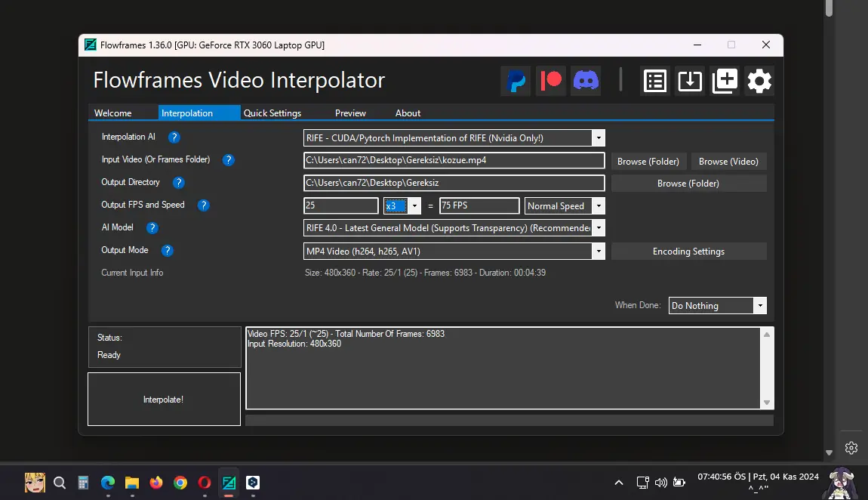
Task: Click the output directory path field
Action: tap(454, 183)
